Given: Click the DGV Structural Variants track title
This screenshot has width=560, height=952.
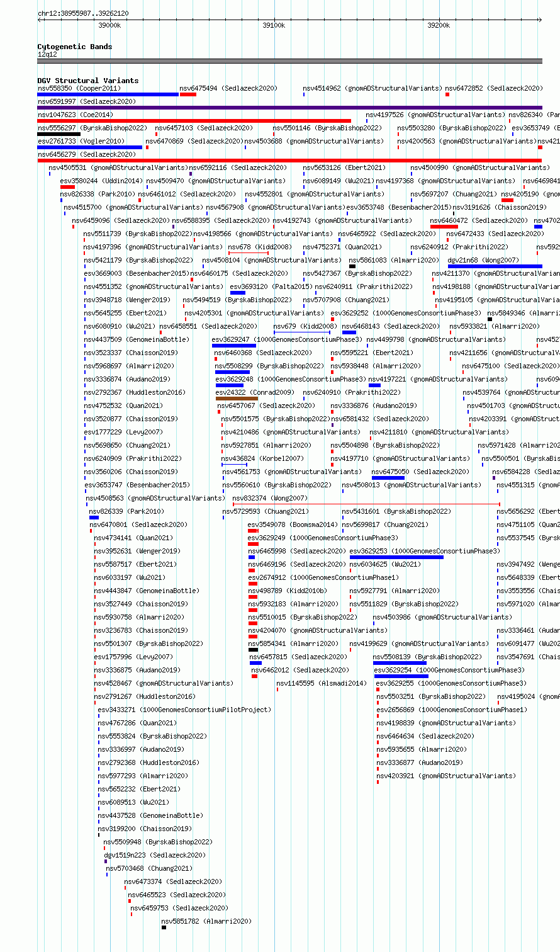Looking at the screenshot, I should pos(88,81).
